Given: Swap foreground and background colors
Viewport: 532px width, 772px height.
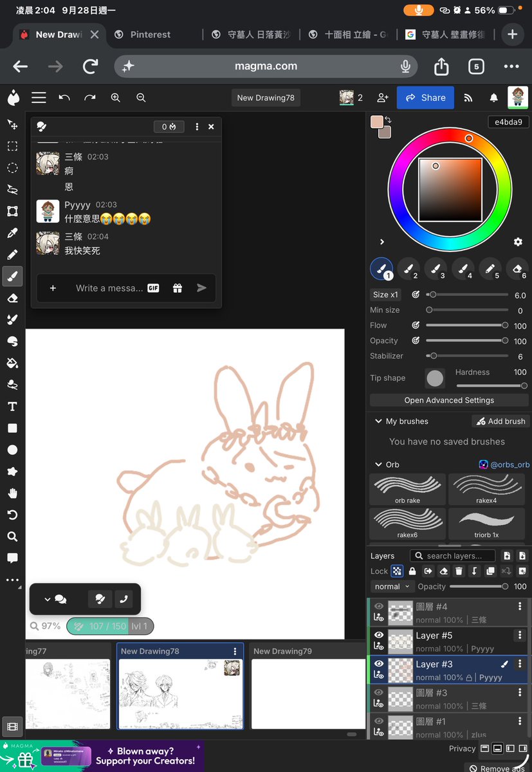Looking at the screenshot, I should tap(389, 120).
